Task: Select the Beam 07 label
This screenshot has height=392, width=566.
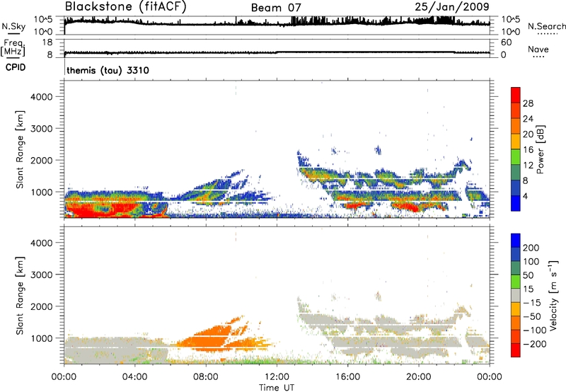Action: click(x=276, y=8)
